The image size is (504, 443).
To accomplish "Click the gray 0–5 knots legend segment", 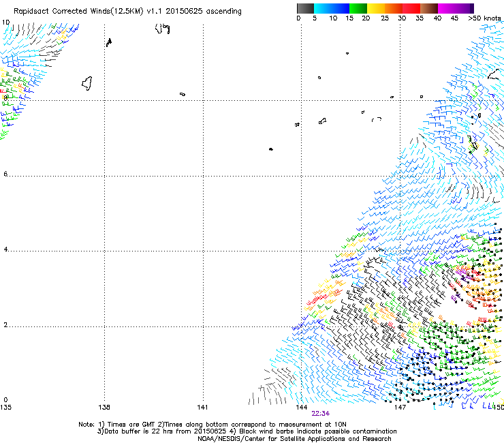I will tap(305, 8).
